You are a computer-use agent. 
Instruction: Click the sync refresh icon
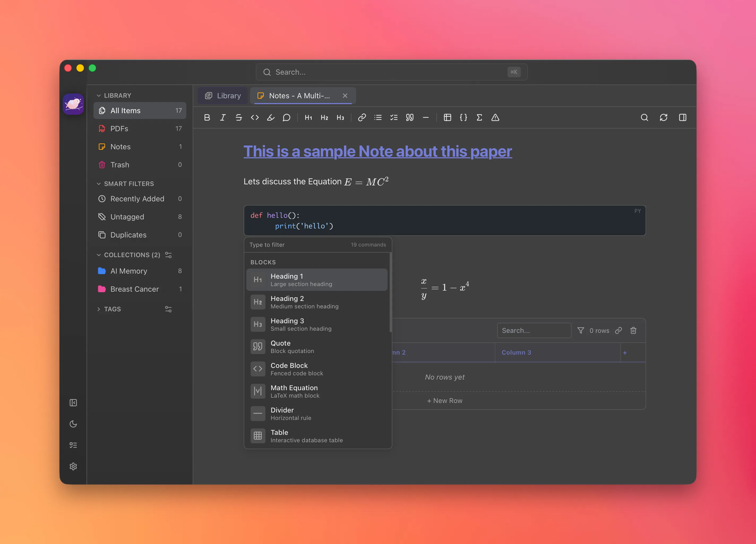pyautogui.click(x=663, y=117)
